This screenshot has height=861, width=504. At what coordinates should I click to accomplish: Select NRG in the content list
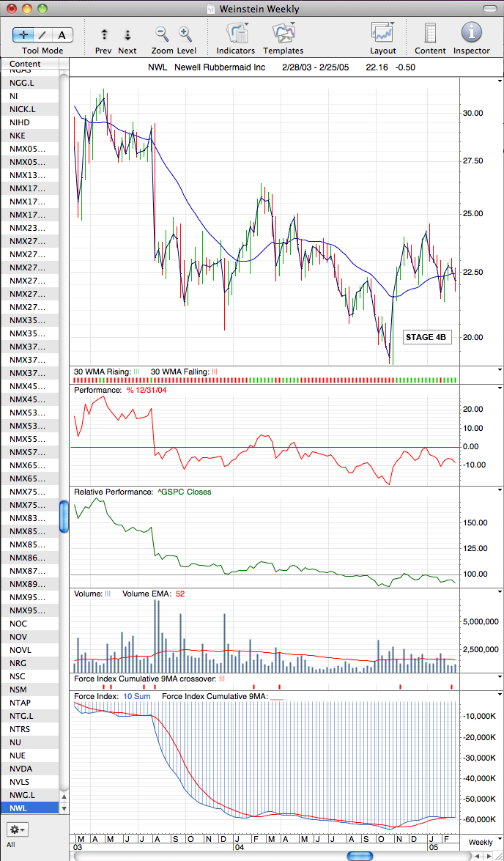pos(29,663)
